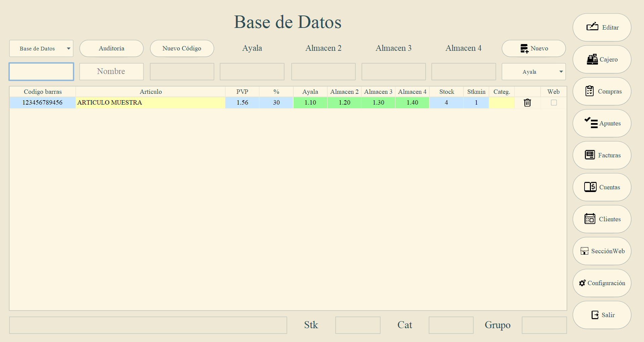Click the empty yellow Categ. cell
644x342 pixels.
502,103
